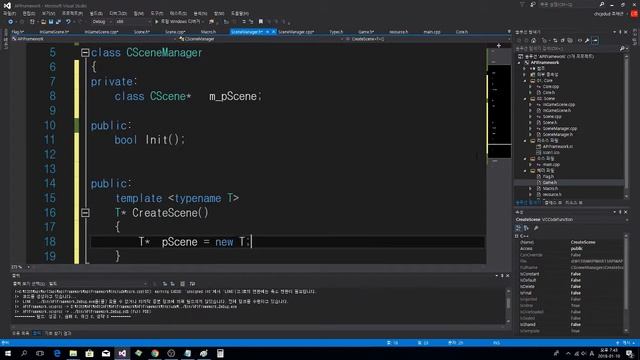Expand the Macro.h node in Solution Explorer
The height and width of the screenshot is (360, 640).
(x=531, y=189)
